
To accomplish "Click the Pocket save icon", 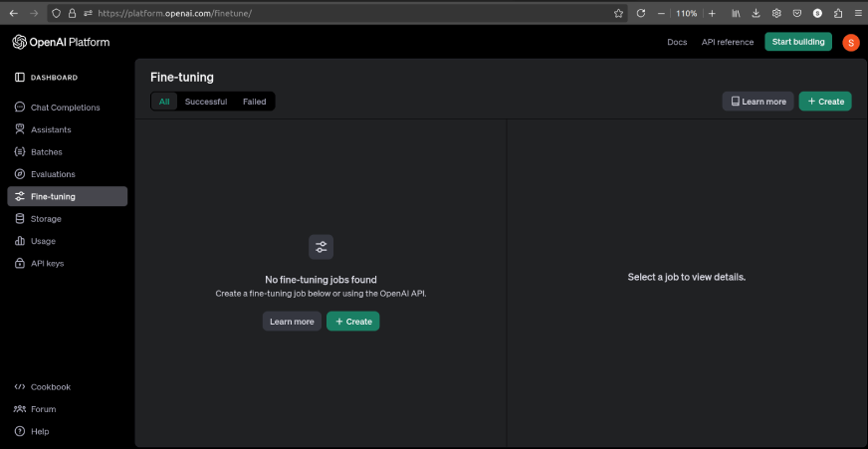I will coord(797,13).
